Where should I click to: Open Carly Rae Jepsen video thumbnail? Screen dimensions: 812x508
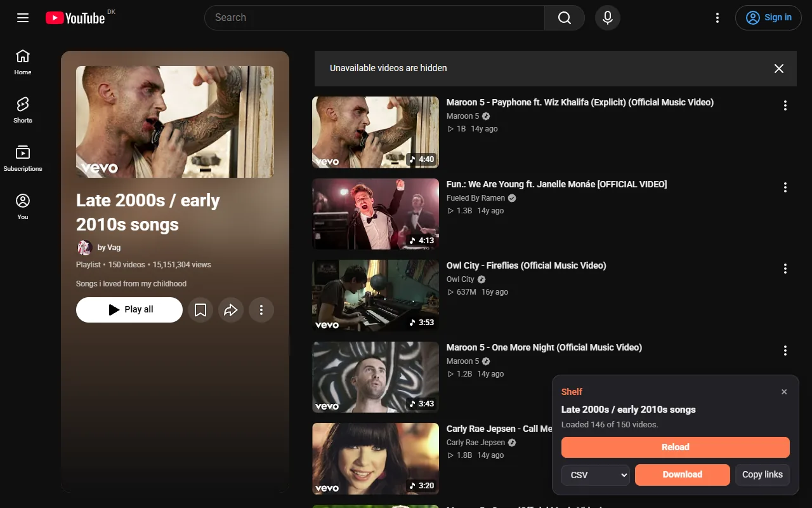coord(376,458)
